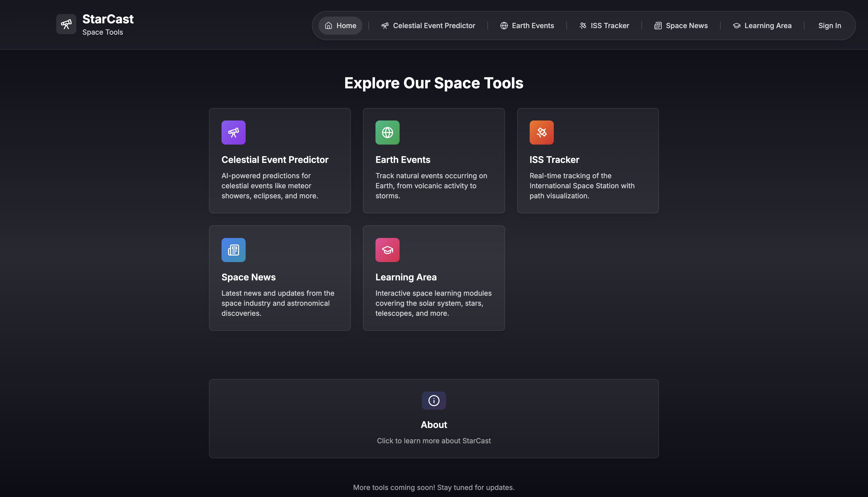Go to Space News in navigation
Viewport: 868px width, 497px height.
pos(686,26)
